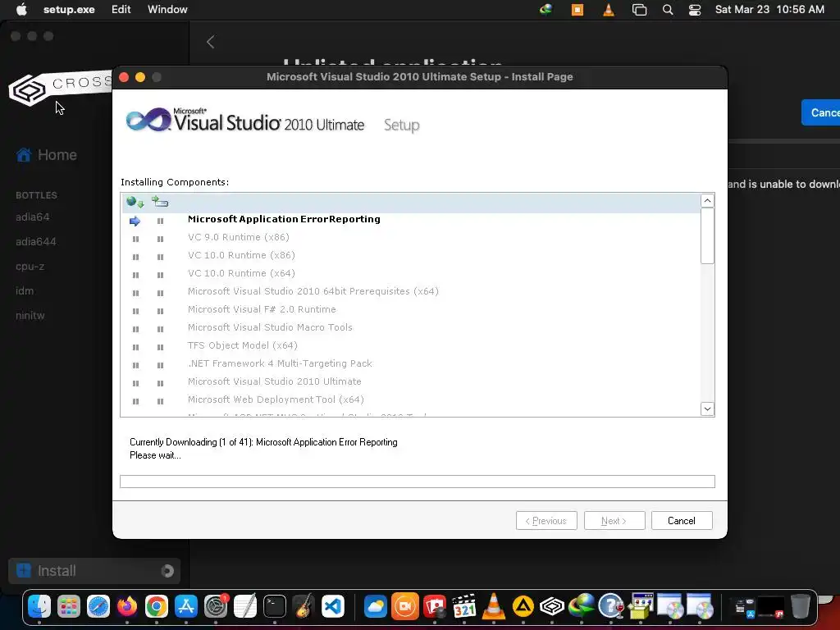Open the Trash in the dock

point(801,606)
